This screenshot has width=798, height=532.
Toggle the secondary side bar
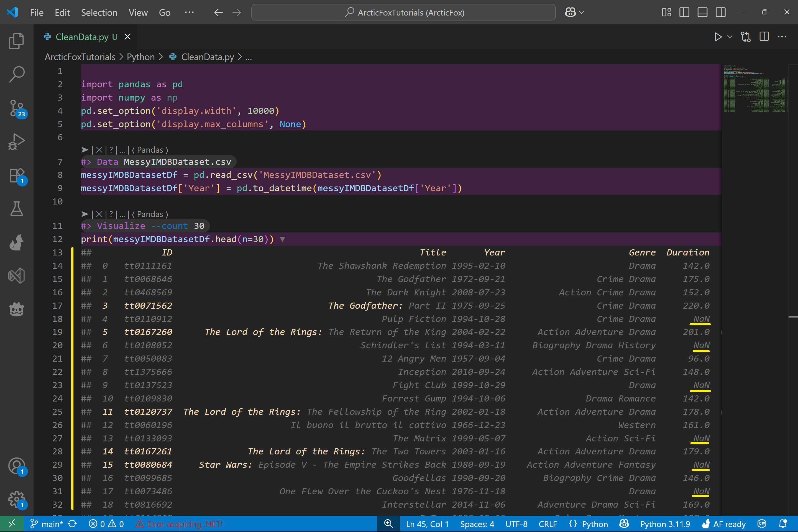click(721, 12)
